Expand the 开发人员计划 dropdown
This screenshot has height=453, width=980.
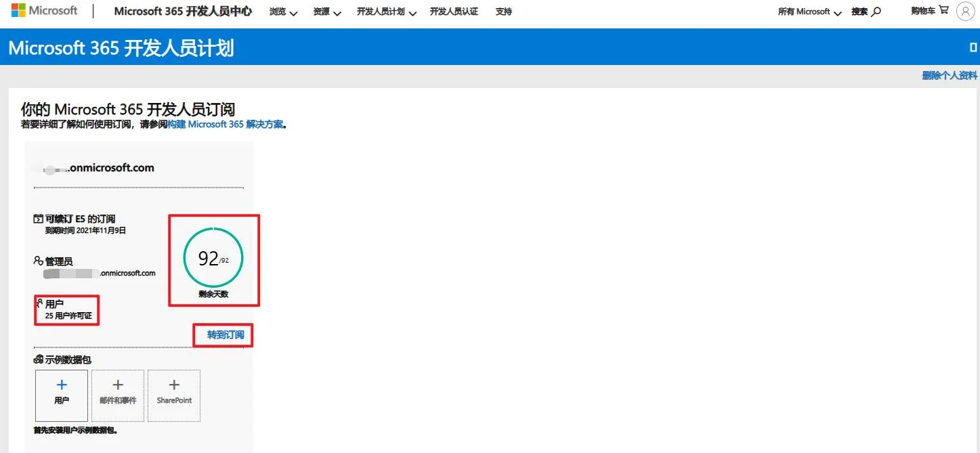[385, 12]
